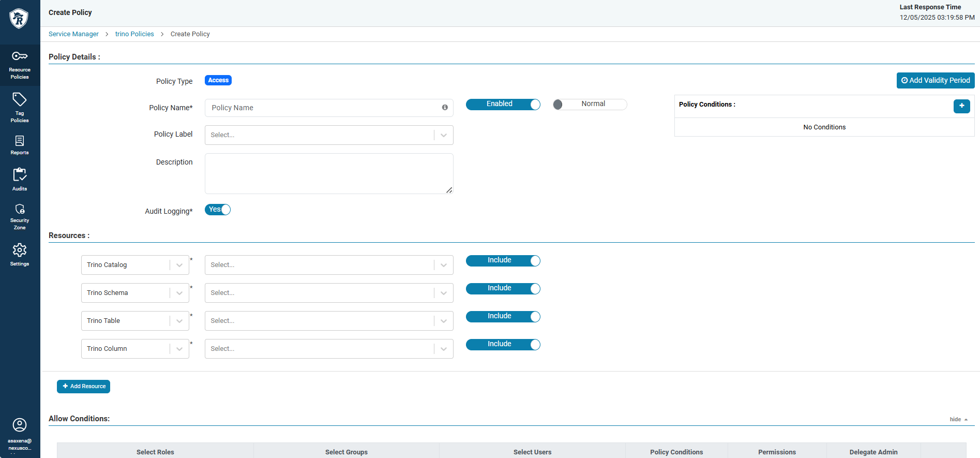Viewport: 980px width, 458px height.
Task: Open the Policy Label select dropdown
Action: tap(329, 135)
